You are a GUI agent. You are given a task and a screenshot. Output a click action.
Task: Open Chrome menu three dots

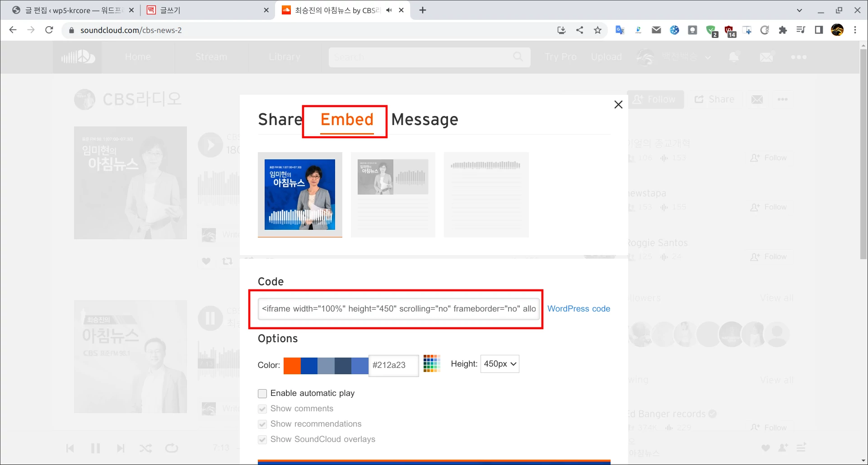855,30
